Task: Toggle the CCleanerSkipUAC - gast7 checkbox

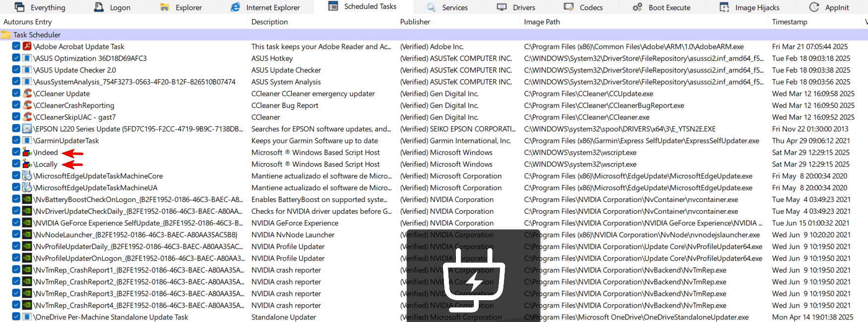Action: tap(16, 117)
